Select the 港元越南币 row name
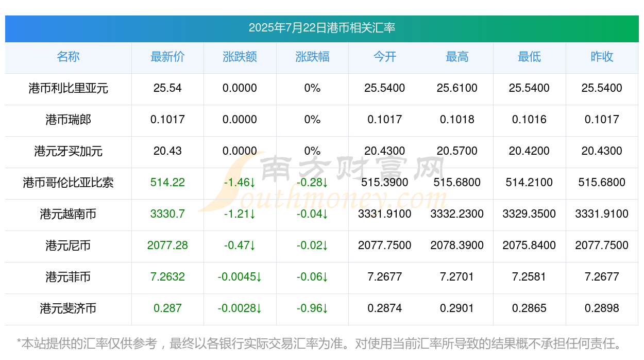The height and width of the screenshot is (360, 644). (68, 214)
